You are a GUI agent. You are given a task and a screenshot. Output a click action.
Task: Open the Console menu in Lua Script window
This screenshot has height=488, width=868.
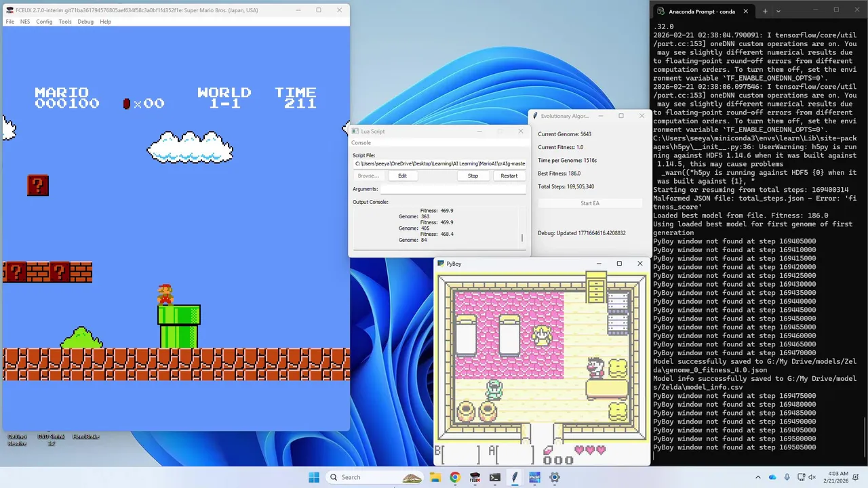coord(361,143)
